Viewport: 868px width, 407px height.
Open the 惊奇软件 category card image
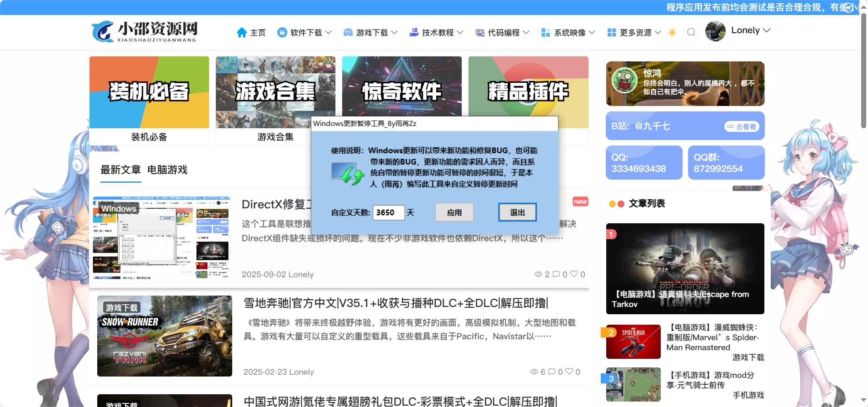(402, 86)
